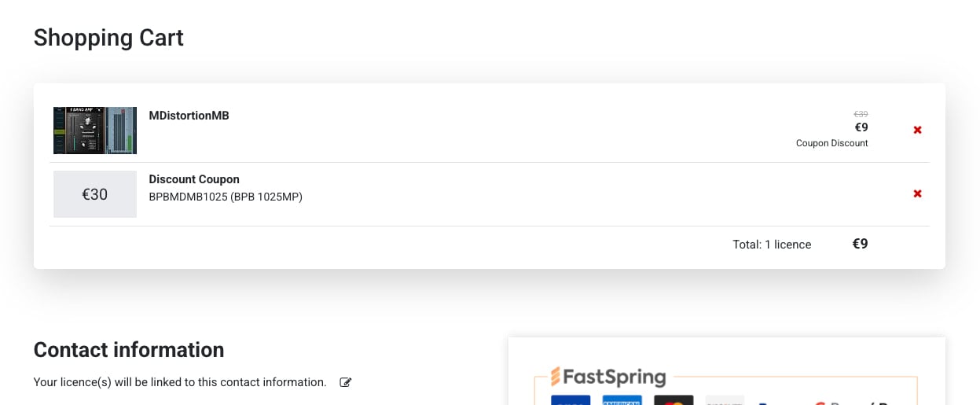Click the Shopping Cart heading
980x405 pixels.
click(108, 38)
